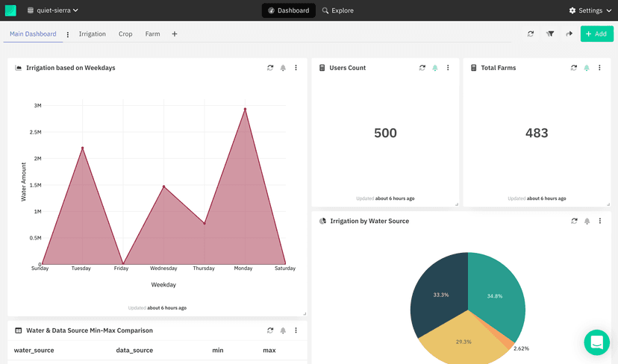This screenshot has height=364, width=618.
Task: Click the max column header
Action: tap(269, 351)
